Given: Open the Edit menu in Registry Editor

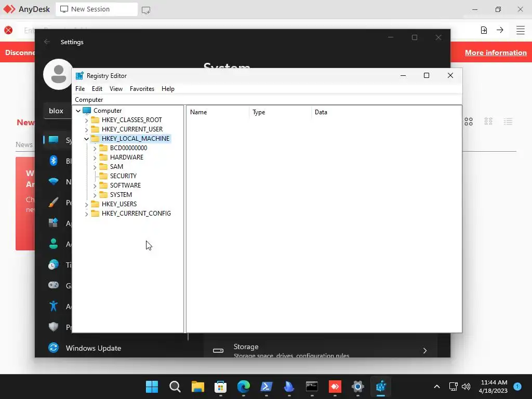Looking at the screenshot, I should point(97,88).
